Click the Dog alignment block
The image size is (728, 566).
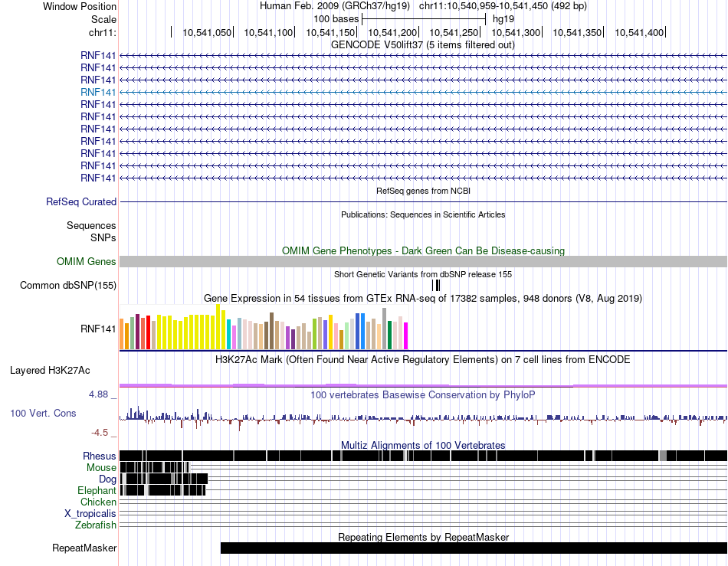(164, 479)
